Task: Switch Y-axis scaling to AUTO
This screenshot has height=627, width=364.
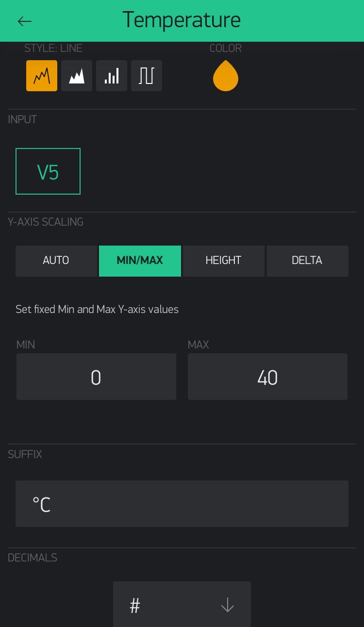Action: tap(56, 261)
